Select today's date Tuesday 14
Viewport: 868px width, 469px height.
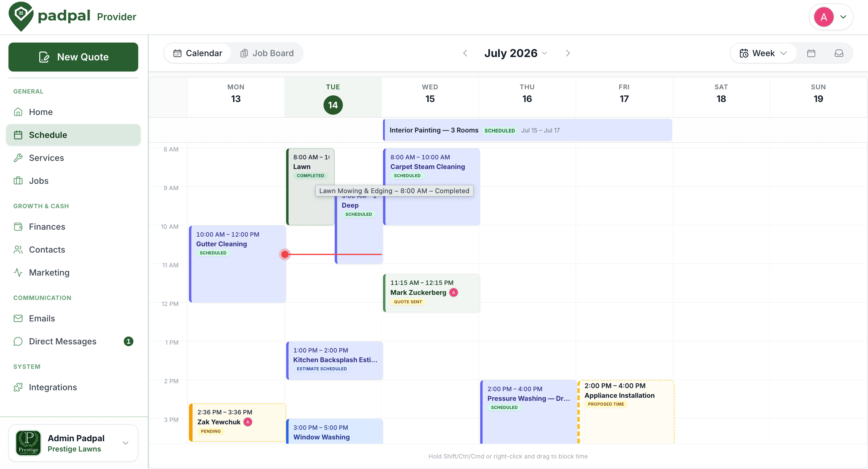333,105
